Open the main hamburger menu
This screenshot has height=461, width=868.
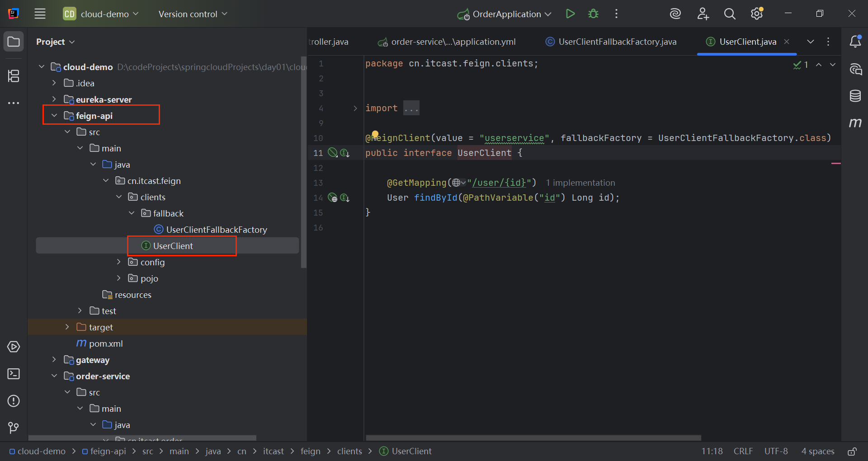pyautogui.click(x=40, y=14)
